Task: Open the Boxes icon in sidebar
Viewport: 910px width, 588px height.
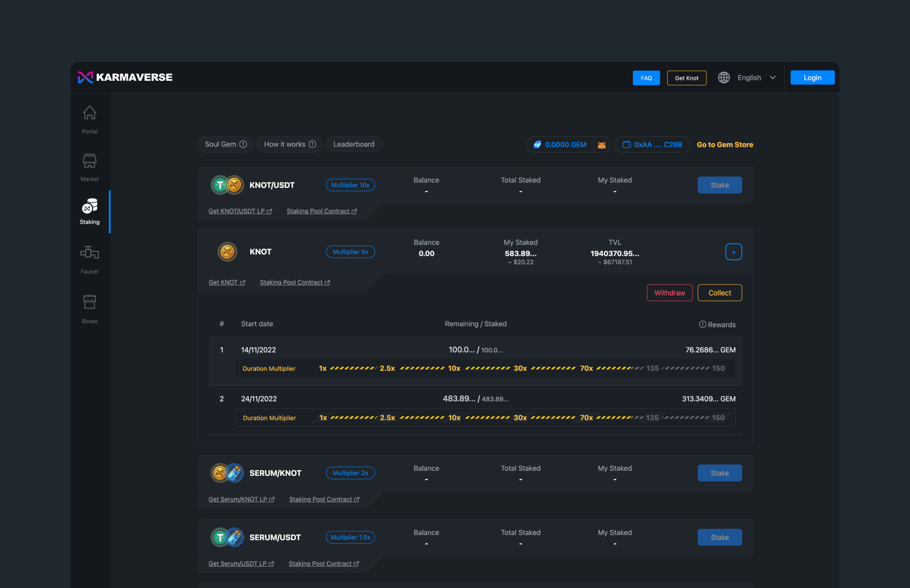Action: point(89,302)
